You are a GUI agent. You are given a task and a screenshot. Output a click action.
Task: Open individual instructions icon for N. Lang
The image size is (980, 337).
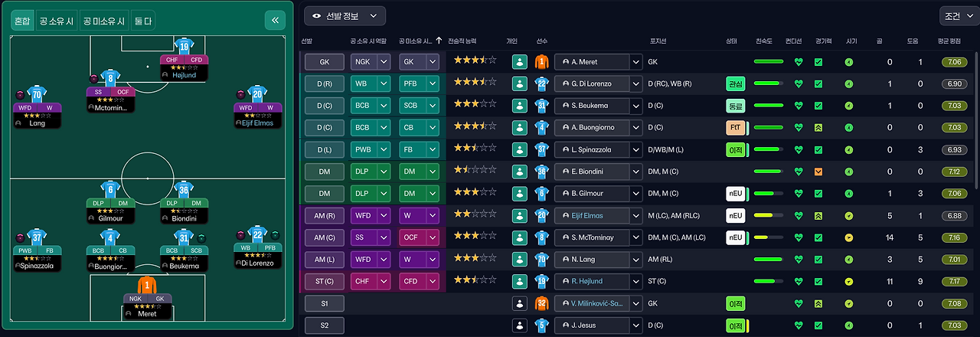pos(520,260)
